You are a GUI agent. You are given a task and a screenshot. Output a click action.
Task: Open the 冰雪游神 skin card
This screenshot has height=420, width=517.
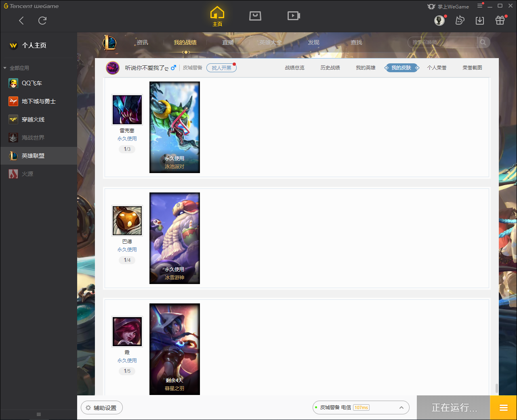pos(174,238)
